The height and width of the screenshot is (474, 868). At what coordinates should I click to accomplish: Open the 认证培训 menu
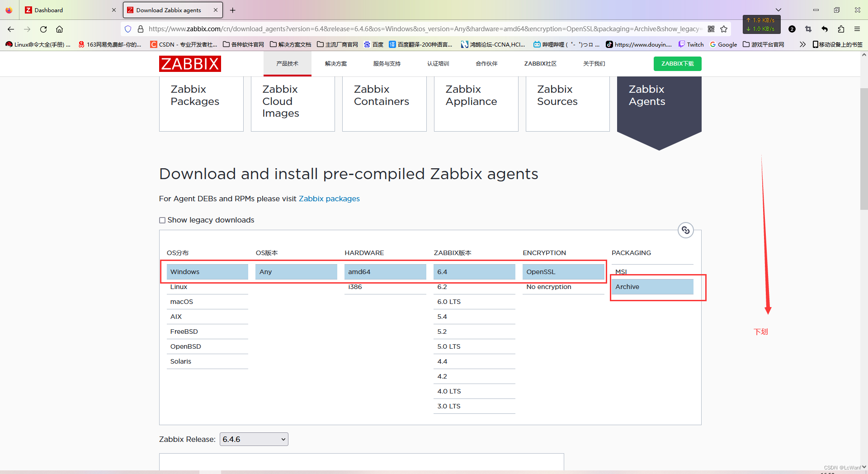pos(438,64)
